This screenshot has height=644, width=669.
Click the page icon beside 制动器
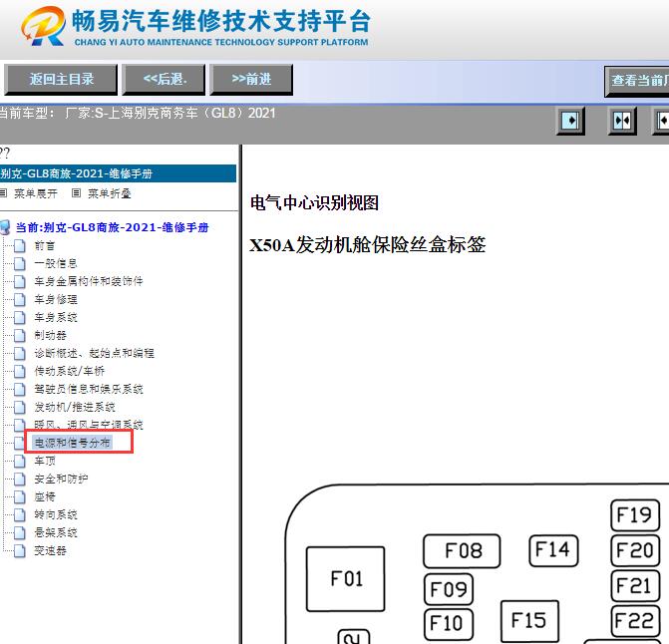tap(19, 336)
